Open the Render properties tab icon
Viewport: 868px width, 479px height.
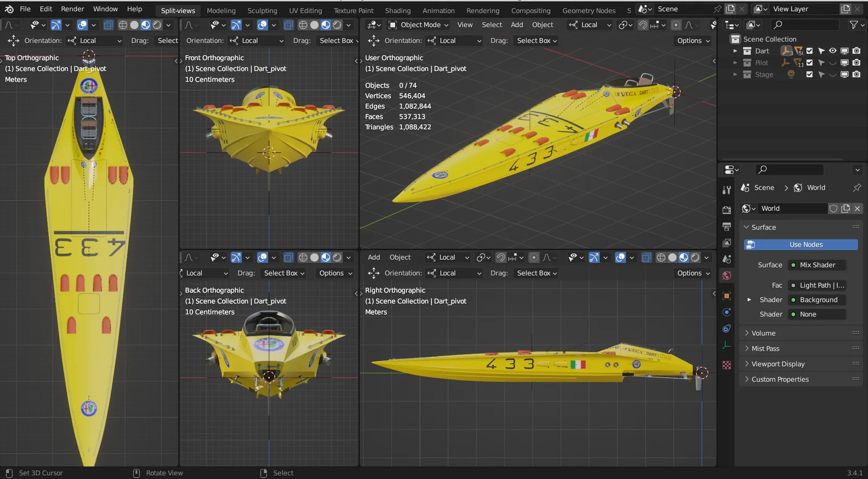tap(726, 210)
